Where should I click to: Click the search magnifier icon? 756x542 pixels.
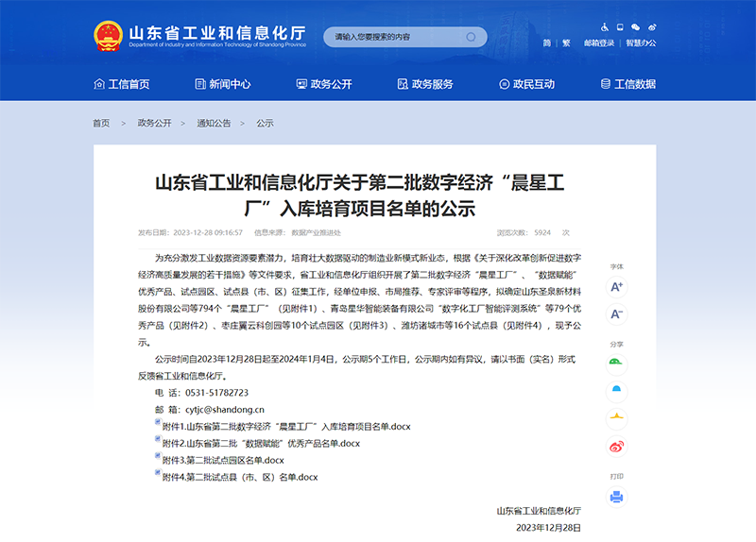(x=471, y=37)
